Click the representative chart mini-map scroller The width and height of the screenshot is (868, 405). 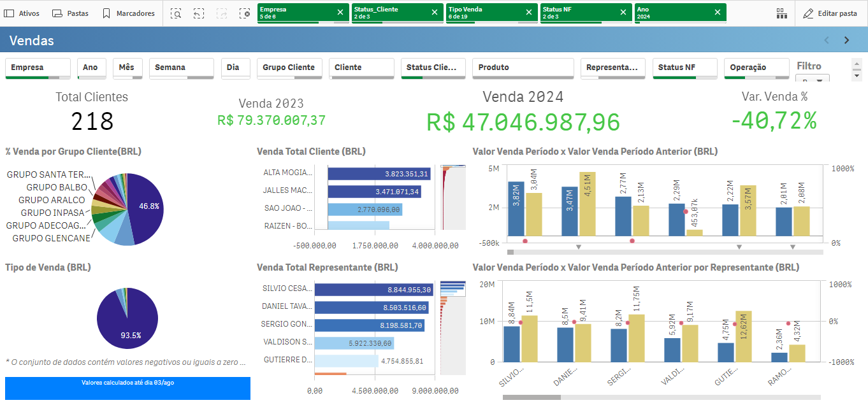tap(454, 327)
